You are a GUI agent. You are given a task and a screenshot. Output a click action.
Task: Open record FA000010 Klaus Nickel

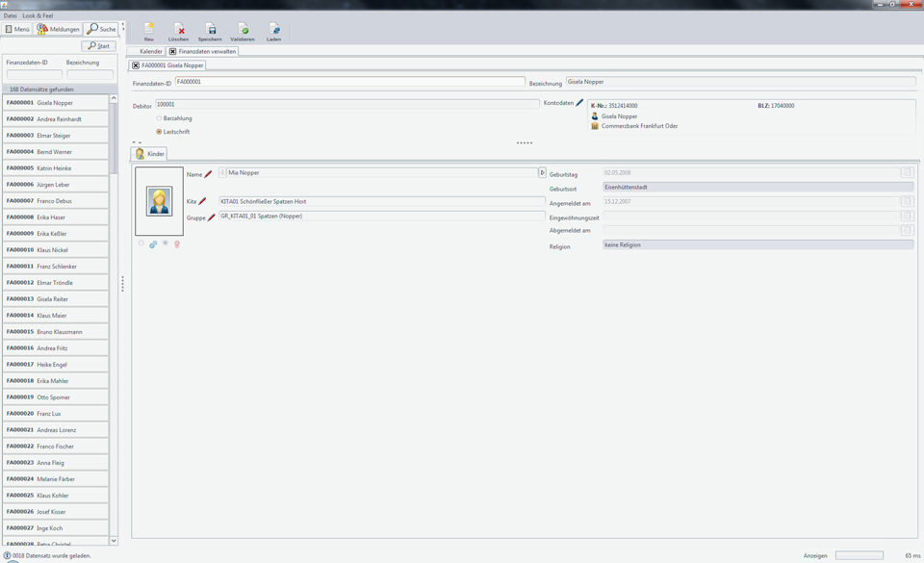pos(56,249)
